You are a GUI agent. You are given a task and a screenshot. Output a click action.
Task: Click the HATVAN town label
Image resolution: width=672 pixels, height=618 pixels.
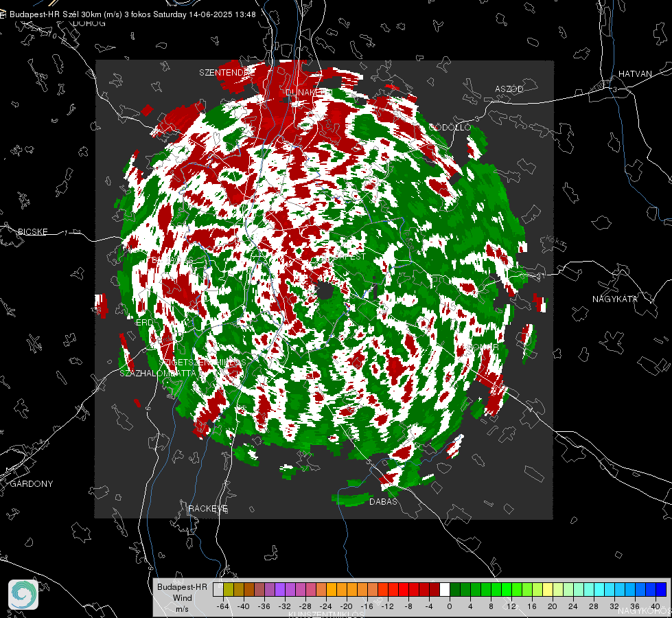(x=635, y=74)
